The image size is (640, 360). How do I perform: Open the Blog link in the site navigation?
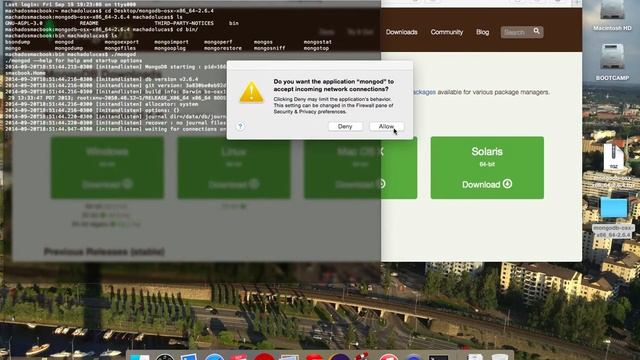click(x=482, y=32)
